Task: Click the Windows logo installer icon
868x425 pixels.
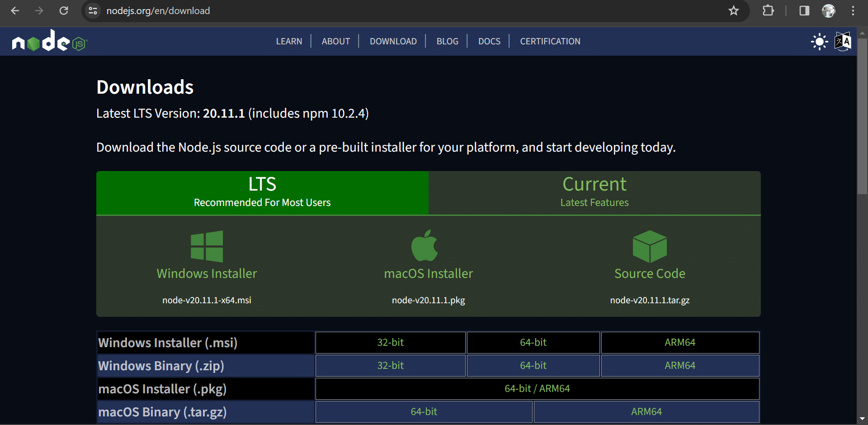Action: pos(207,246)
